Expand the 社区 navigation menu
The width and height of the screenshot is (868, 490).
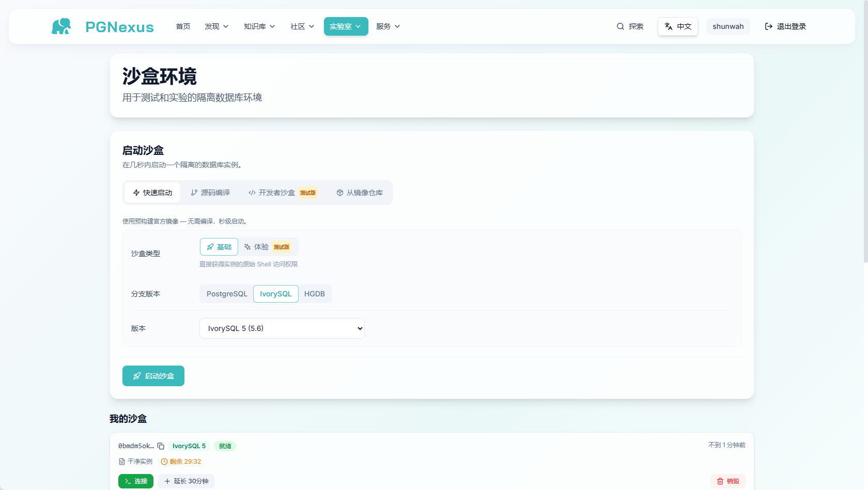[x=302, y=26]
